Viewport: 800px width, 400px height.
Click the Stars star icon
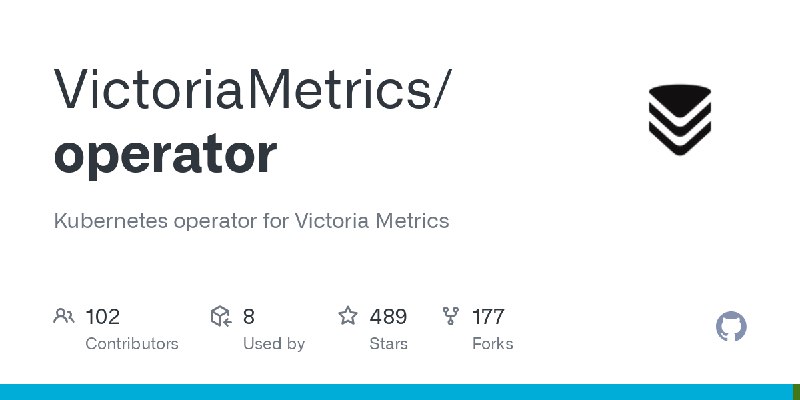[348, 316]
